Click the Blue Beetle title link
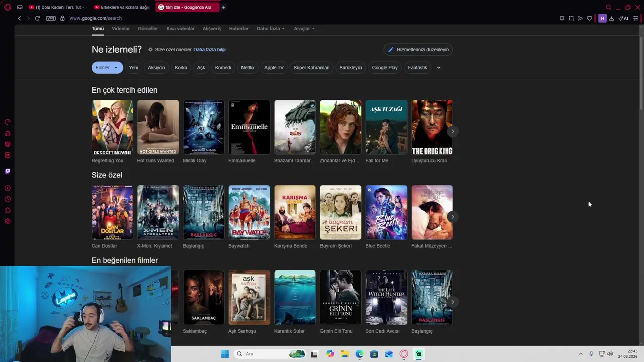Viewport: 644px width, 362px height. click(378, 246)
